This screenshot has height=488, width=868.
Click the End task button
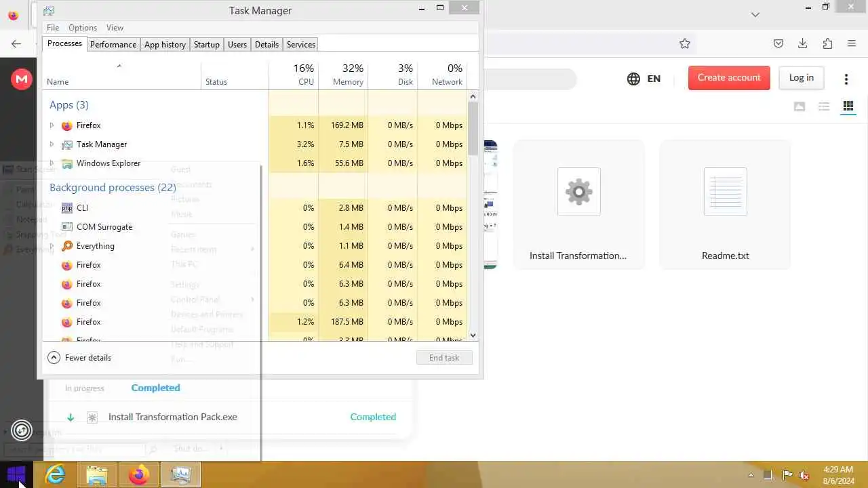pyautogui.click(x=444, y=358)
